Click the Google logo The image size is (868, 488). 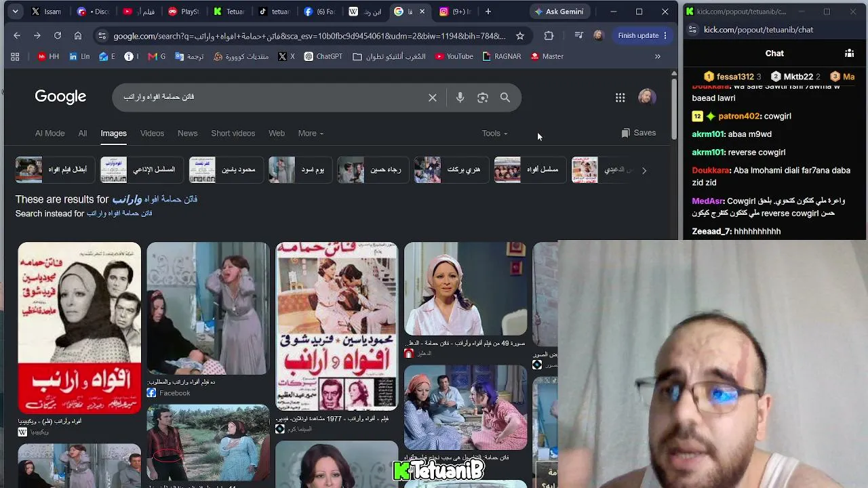point(60,97)
